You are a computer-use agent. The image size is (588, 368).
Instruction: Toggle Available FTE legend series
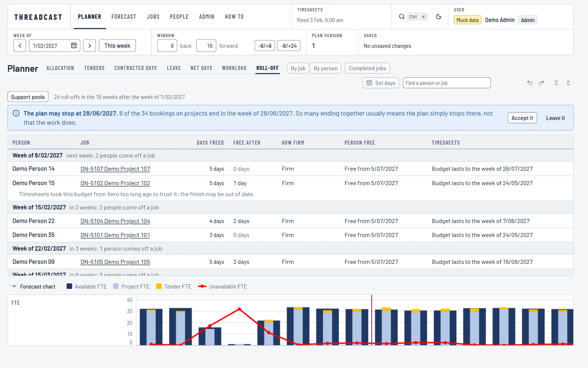(x=87, y=286)
